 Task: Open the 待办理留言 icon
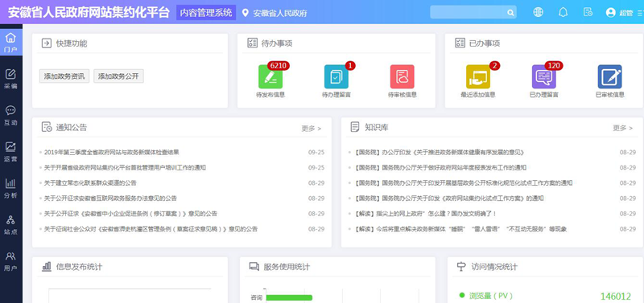click(336, 76)
